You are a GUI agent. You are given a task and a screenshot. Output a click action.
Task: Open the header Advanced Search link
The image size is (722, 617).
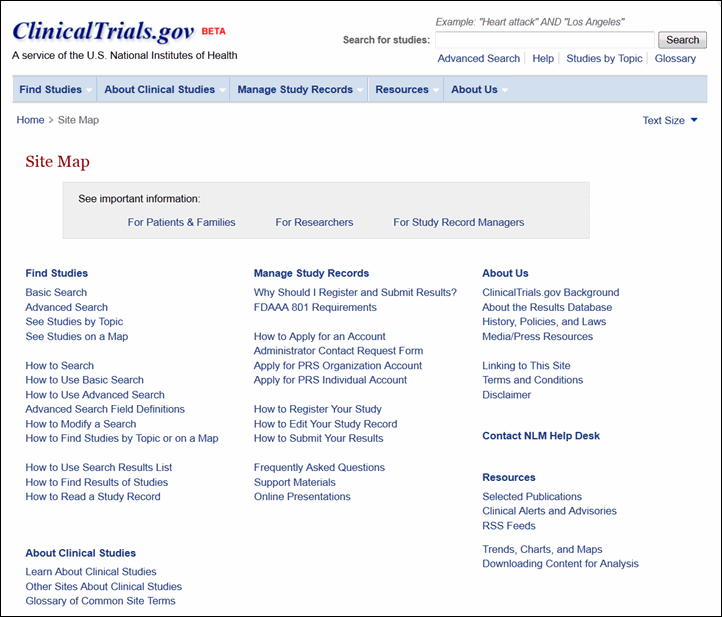(x=478, y=58)
